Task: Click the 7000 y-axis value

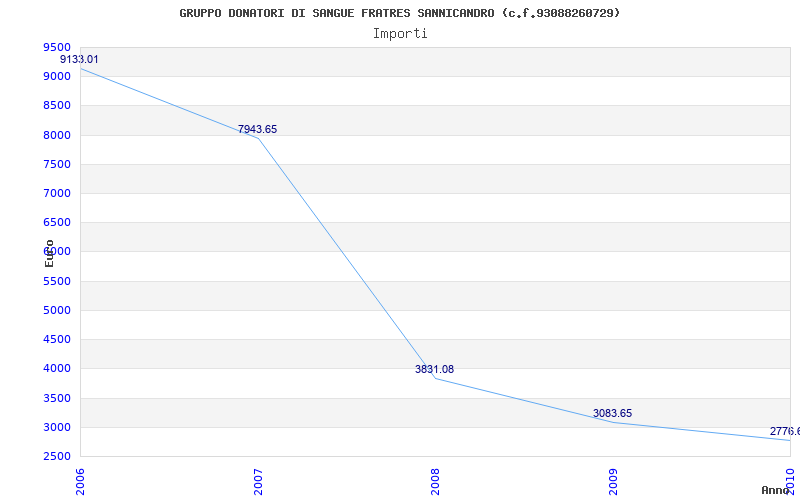Action: point(57,193)
